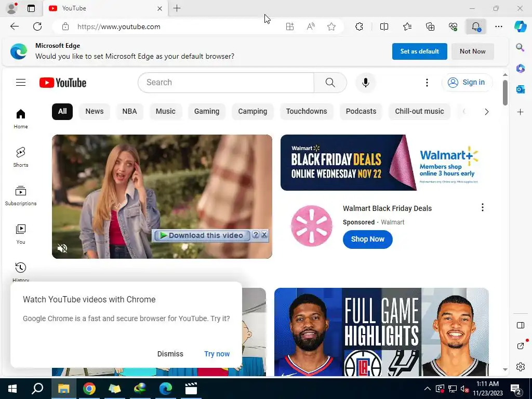Go to Home in the YouTube sidebar
Screen dimensions: 532x399
click(21, 119)
